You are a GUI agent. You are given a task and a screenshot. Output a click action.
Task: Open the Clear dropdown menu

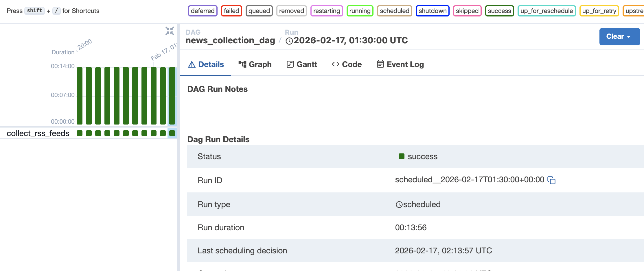coord(619,37)
